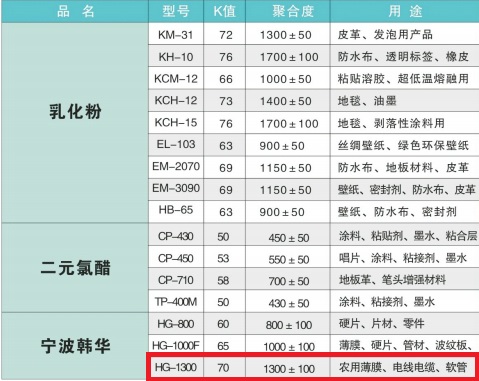The image size is (479, 381).
Task: Select model HG-1300
Action: pyautogui.click(x=176, y=367)
